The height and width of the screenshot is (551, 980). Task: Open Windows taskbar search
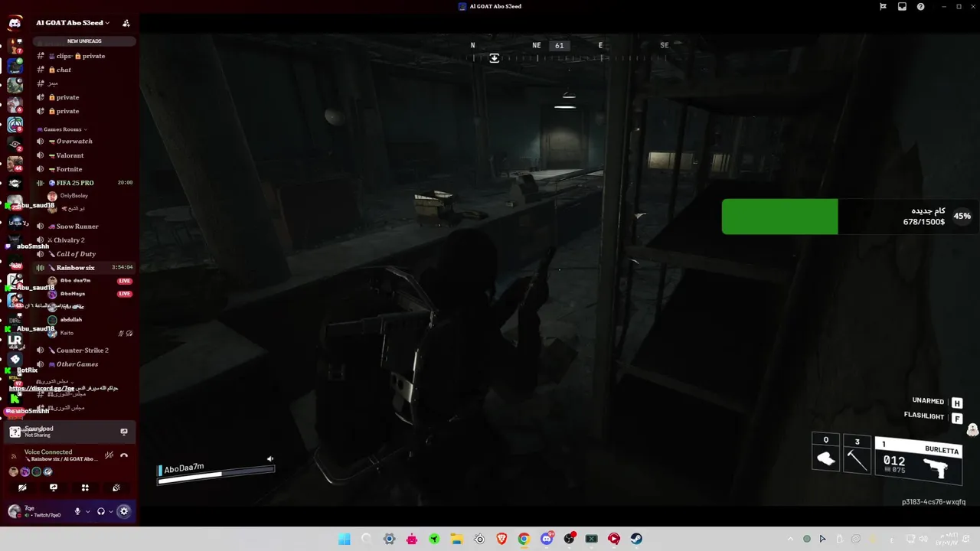click(367, 539)
